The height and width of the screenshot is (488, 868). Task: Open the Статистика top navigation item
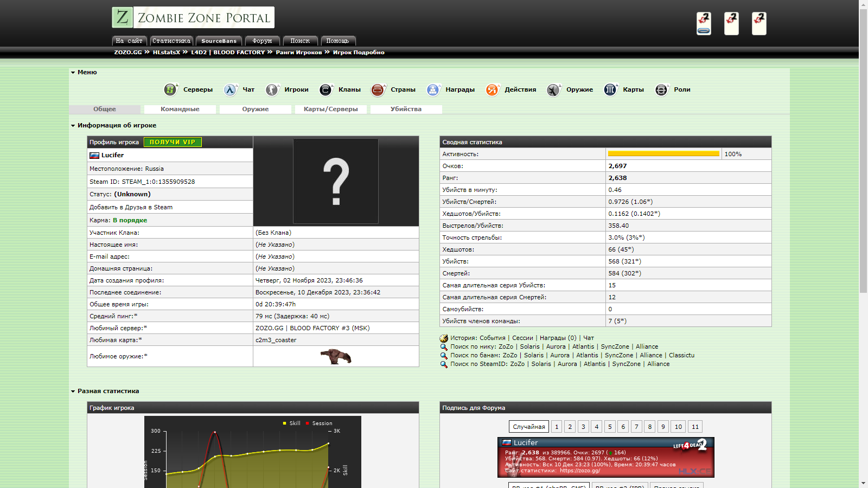pyautogui.click(x=171, y=41)
